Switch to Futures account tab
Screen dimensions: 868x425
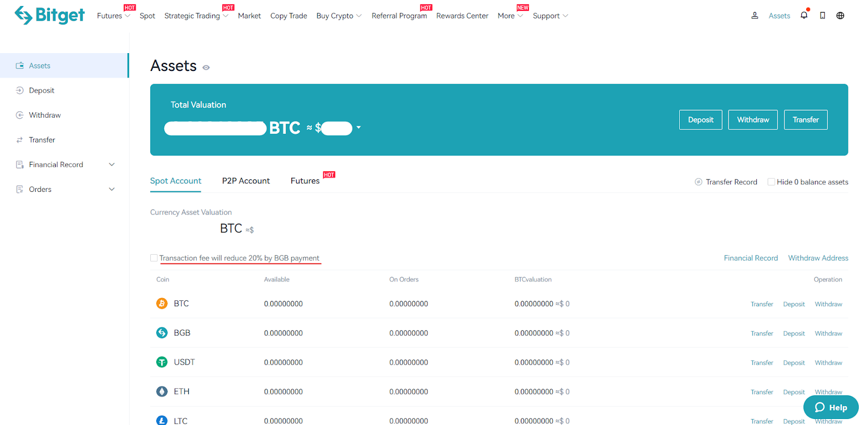(305, 181)
